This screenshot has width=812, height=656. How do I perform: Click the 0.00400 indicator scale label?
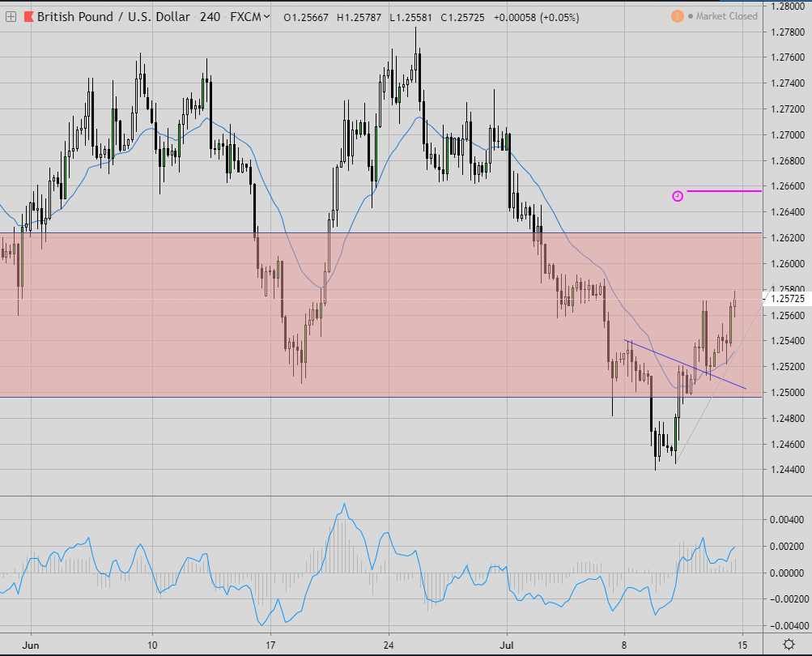click(x=788, y=520)
